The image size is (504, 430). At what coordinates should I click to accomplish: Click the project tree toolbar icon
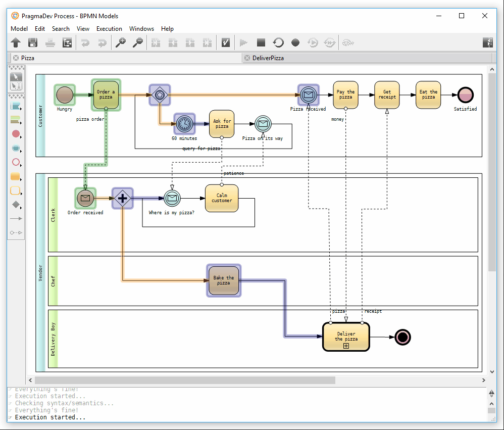pos(67,43)
